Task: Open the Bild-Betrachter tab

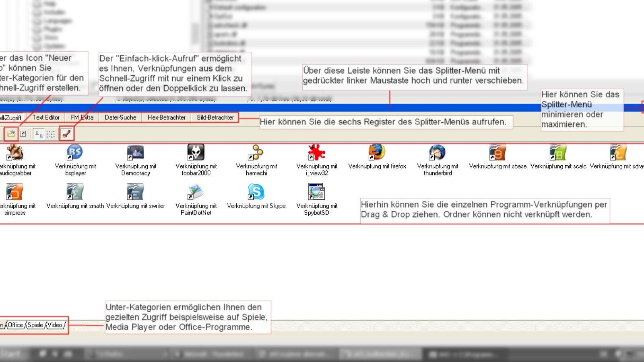Action: [215, 117]
